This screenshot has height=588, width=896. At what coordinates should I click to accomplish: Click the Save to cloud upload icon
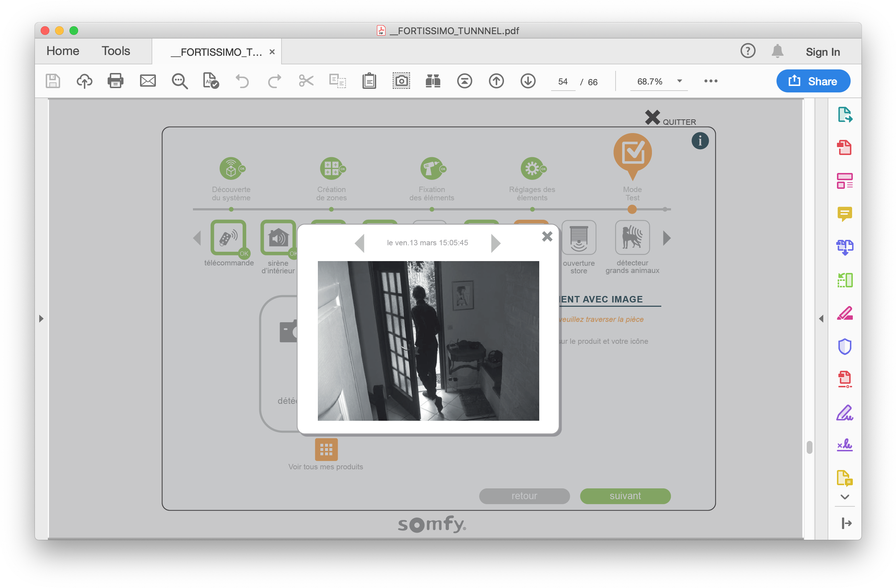[x=84, y=81]
